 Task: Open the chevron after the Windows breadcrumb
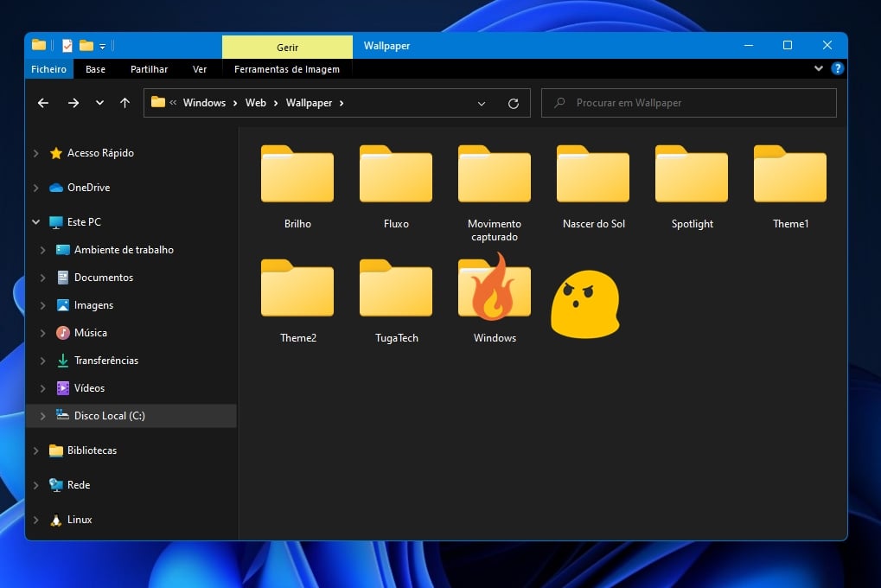pyautogui.click(x=235, y=103)
